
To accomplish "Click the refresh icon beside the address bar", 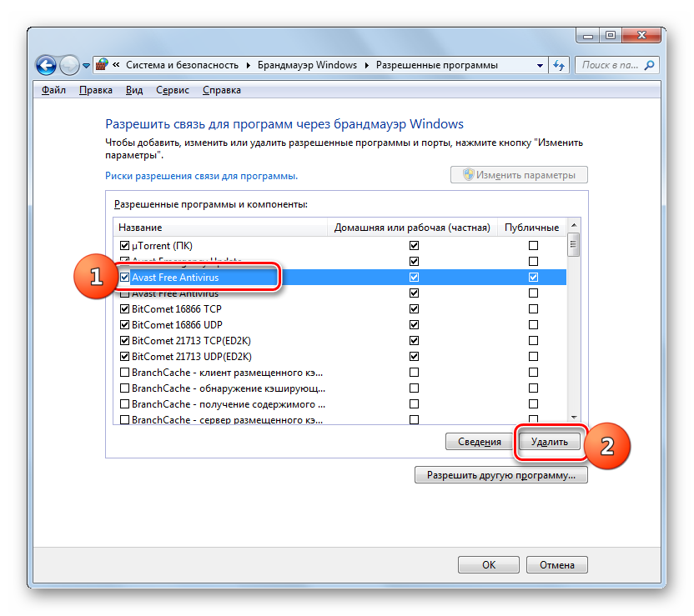I will (x=560, y=65).
